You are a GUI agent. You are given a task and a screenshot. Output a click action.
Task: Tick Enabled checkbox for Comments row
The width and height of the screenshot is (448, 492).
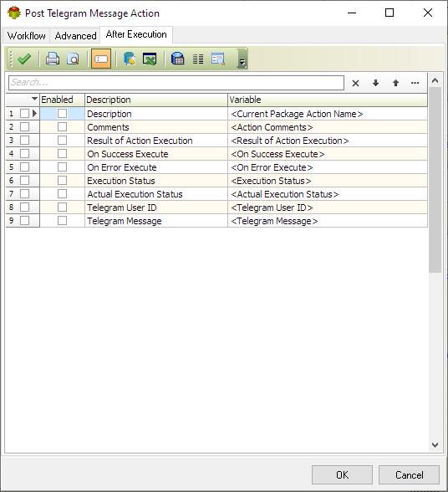coord(62,127)
